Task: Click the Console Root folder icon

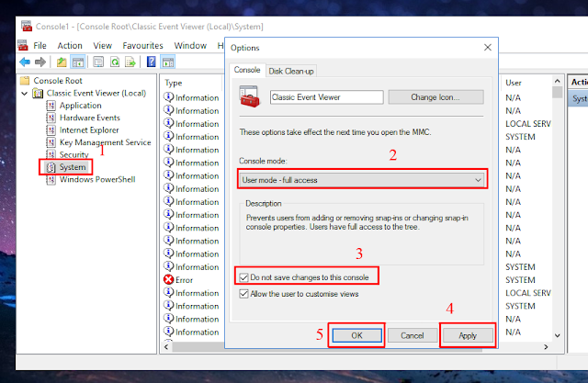Action: click(x=25, y=81)
